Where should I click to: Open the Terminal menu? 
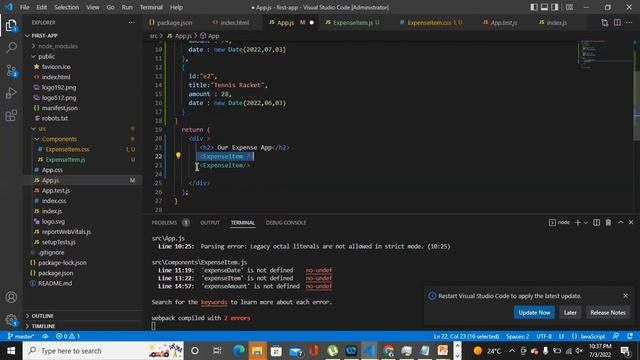[151, 7]
